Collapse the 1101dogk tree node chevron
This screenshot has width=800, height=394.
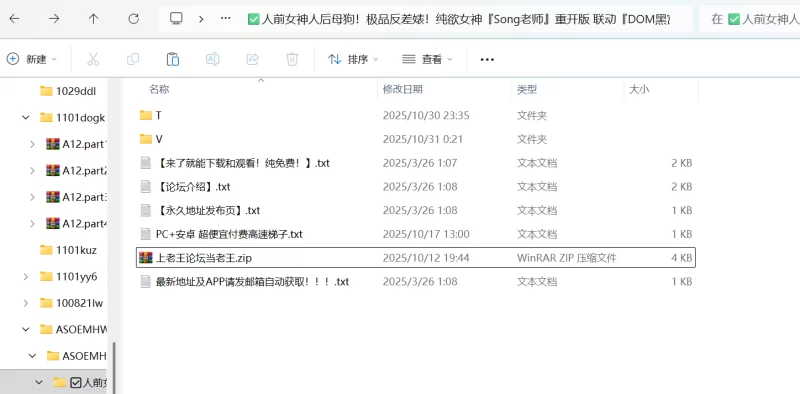(26, 118)
